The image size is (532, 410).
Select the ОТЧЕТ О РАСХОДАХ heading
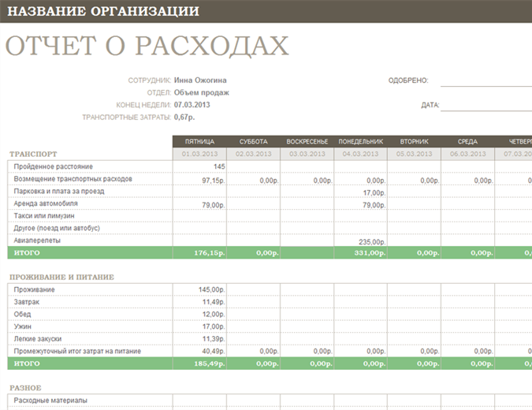[x=147, y=47]
